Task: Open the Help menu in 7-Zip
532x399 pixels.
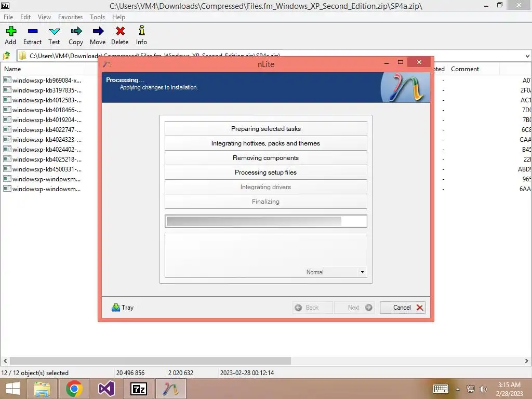Action: [x=119, y=17]
